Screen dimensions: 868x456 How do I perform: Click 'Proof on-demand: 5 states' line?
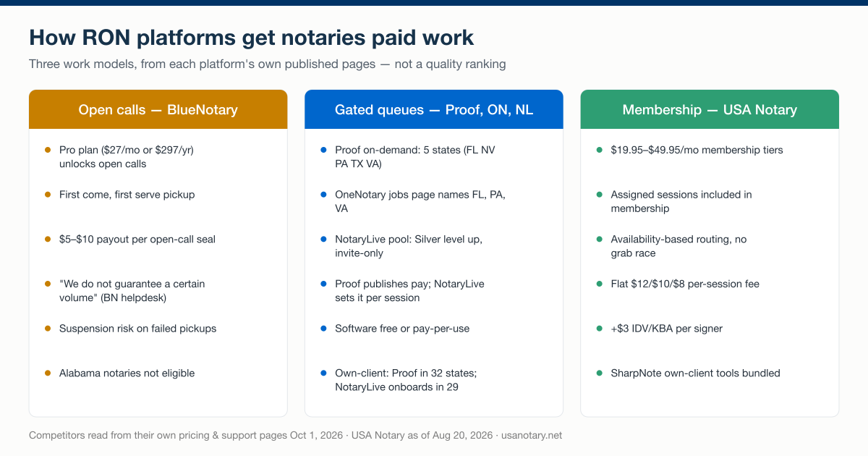(415, 157)
